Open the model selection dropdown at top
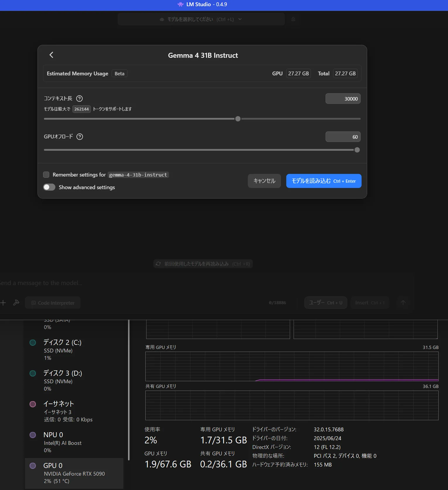 (201, 19)
